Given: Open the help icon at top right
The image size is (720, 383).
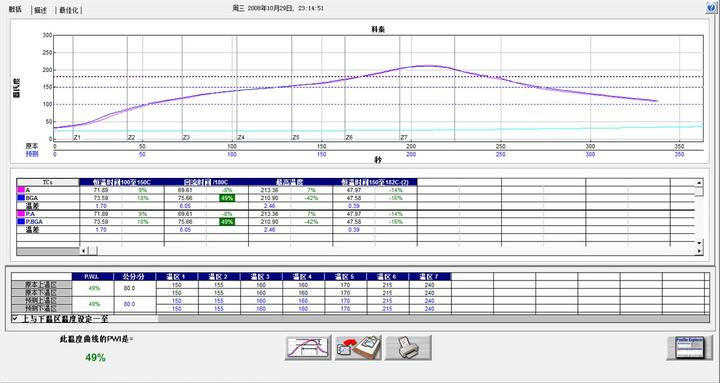Looking at the screenshot, I should tap(711, 8).
